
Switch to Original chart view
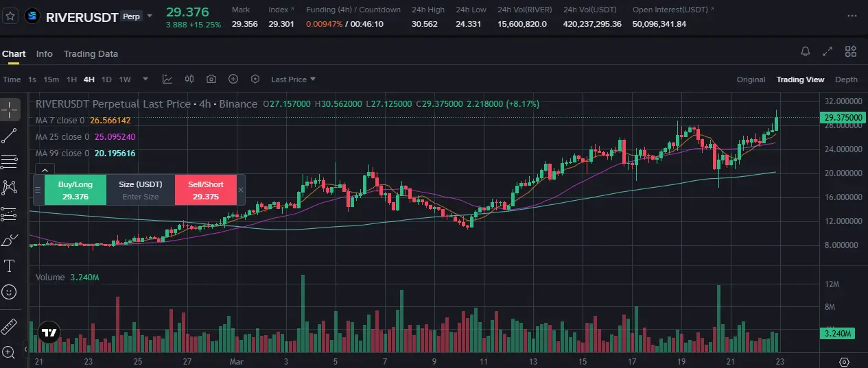(x=751, y=79)
